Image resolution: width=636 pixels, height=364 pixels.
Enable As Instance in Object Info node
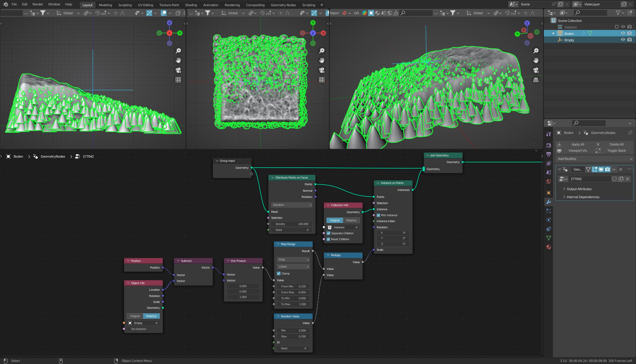(x=129, y=329)
